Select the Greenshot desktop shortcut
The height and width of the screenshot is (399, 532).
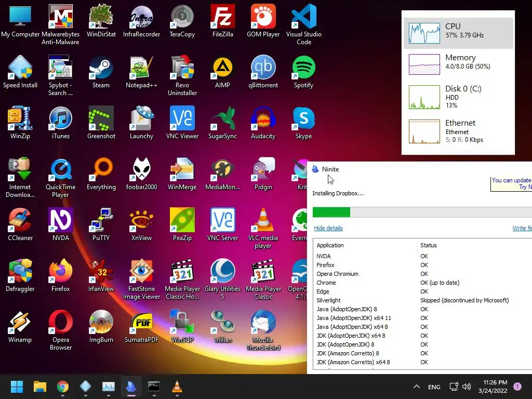pos(101,122)
